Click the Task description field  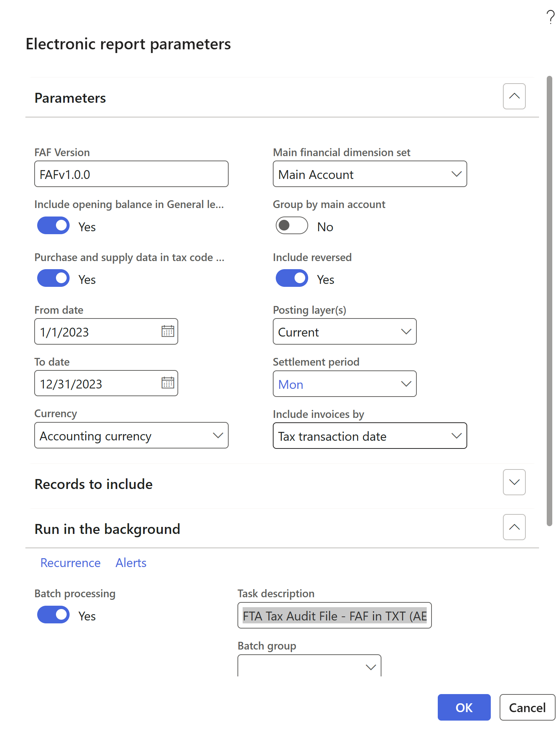(334, 616)
